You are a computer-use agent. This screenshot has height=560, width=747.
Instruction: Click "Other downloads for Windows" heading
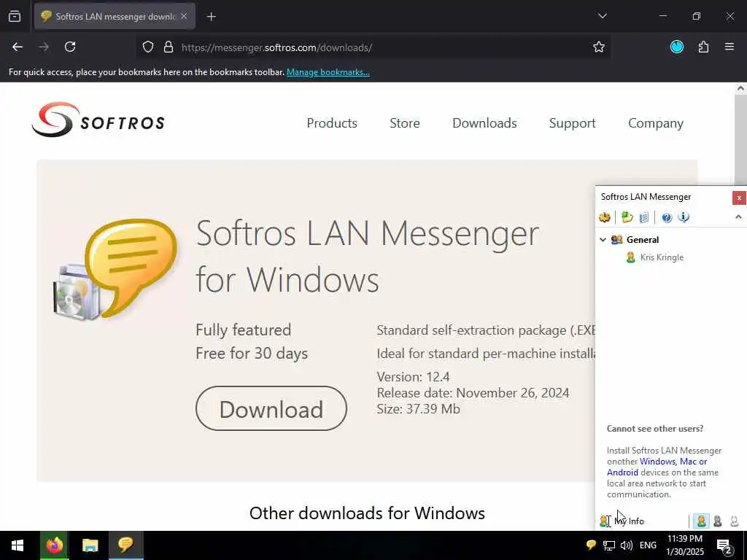pos(367,513)
